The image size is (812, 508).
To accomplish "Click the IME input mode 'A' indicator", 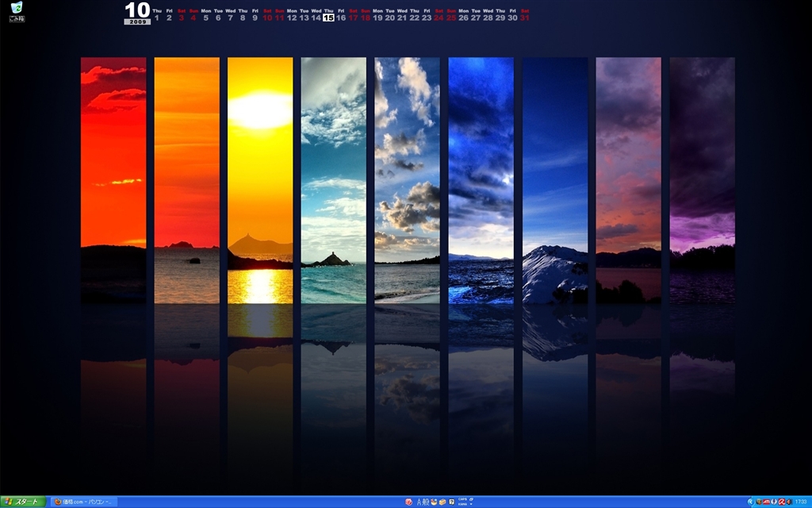I will click(419, 502).
